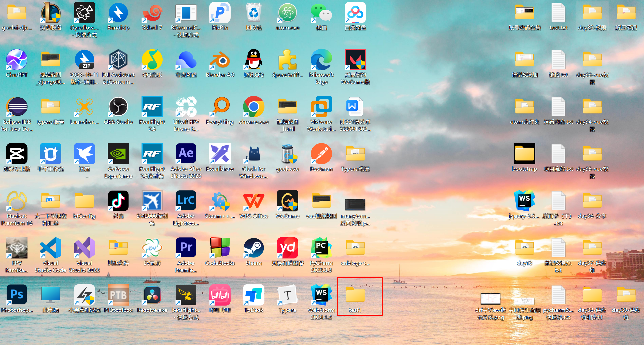Launch Visual Studio Code
Viewport: 644px width, 345px height.
point(51,248)
